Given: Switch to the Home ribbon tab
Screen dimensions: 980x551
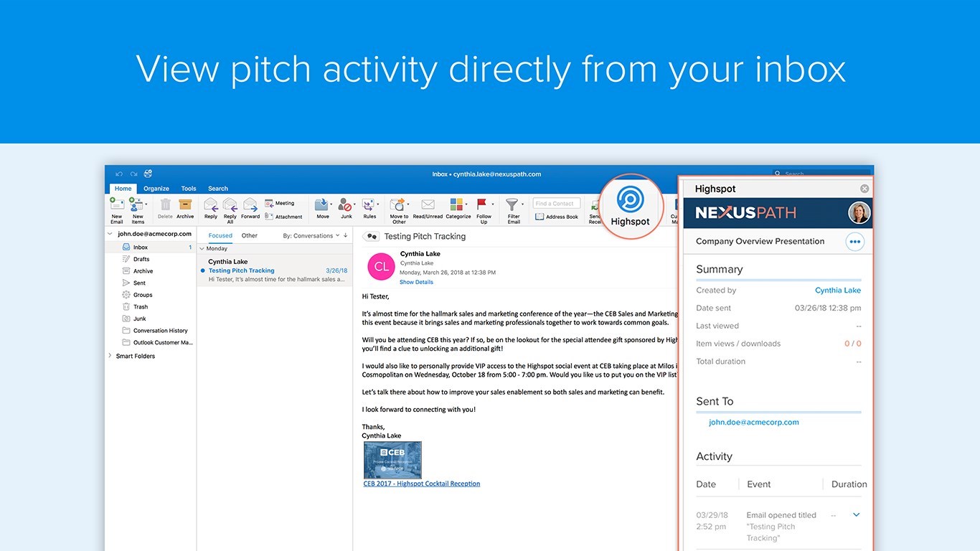Looking at the screenshot, I should [x=123, y=189].
